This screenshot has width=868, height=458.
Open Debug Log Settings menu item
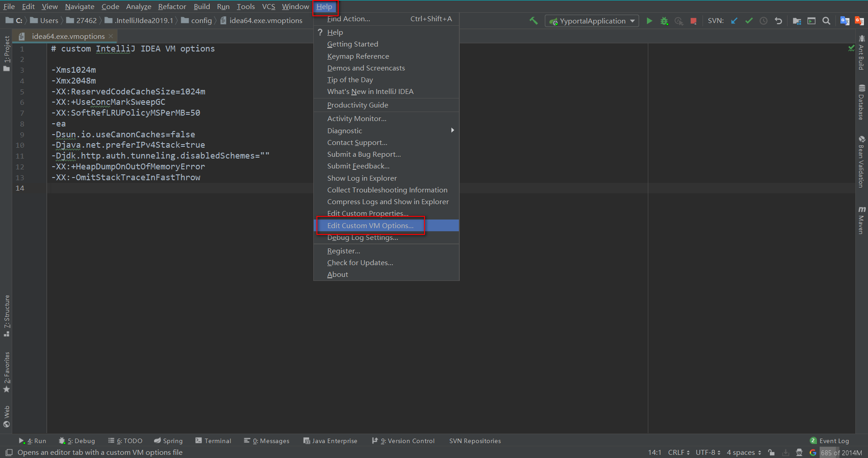tap(387, 238)
